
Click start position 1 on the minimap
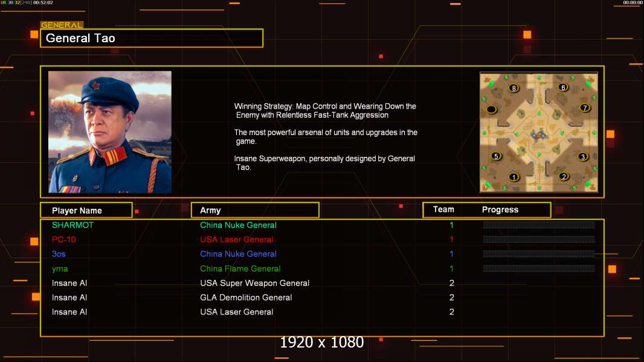(514, 177)
